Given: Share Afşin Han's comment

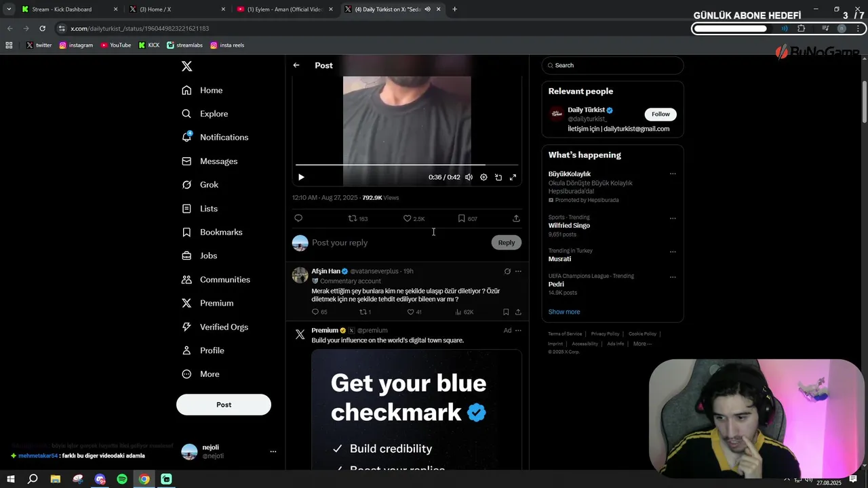Looking at the screenshot, I should 518,312.
